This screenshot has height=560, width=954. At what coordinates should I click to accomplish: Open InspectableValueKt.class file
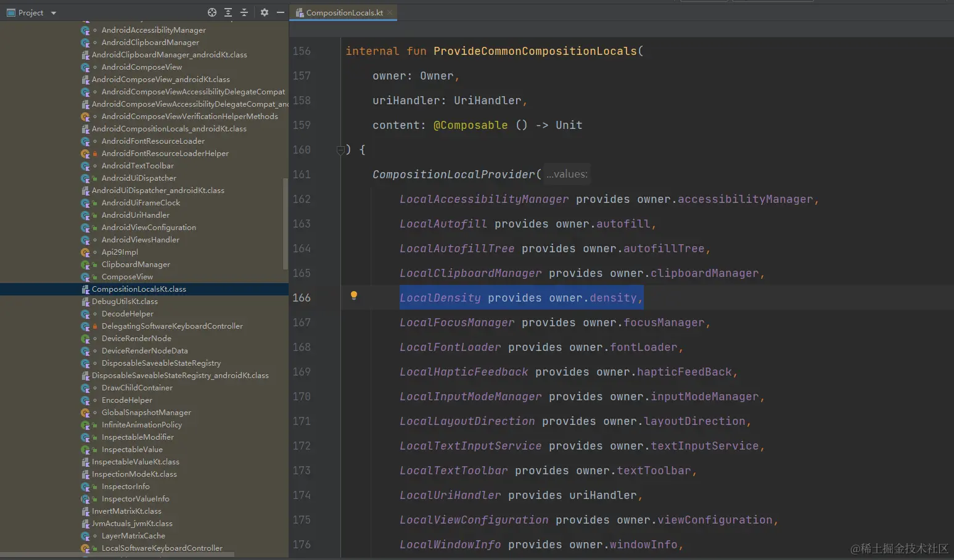[136, 462]
